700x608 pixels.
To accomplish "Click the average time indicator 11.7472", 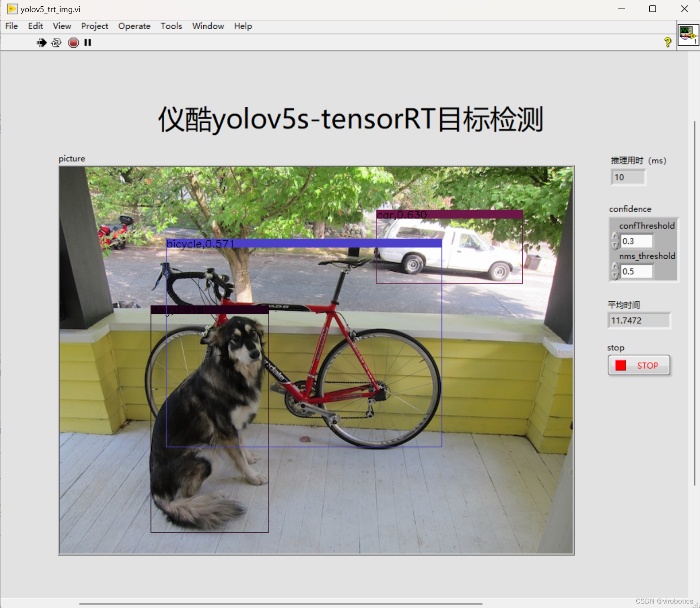I will (639, 321).
